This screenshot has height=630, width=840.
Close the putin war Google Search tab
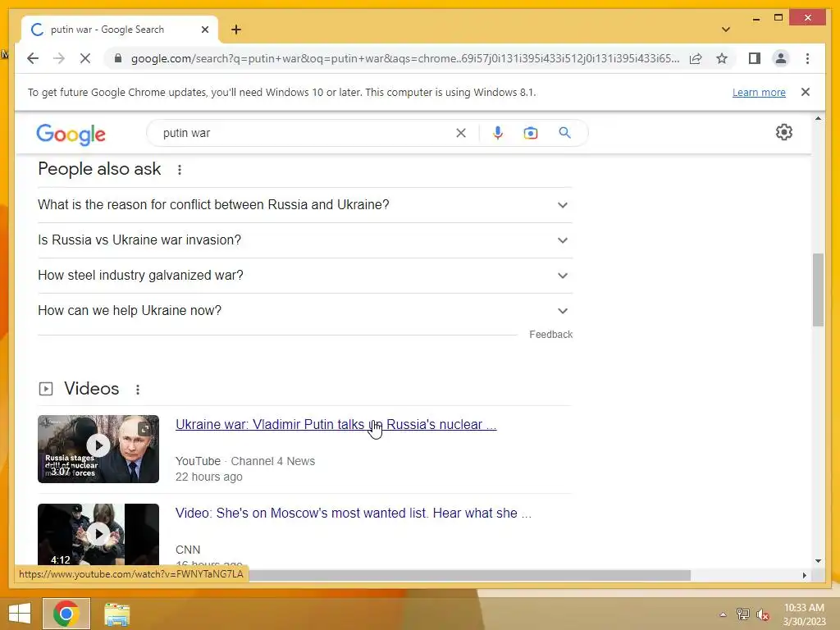pyautogui.click(x=204, y=30)
